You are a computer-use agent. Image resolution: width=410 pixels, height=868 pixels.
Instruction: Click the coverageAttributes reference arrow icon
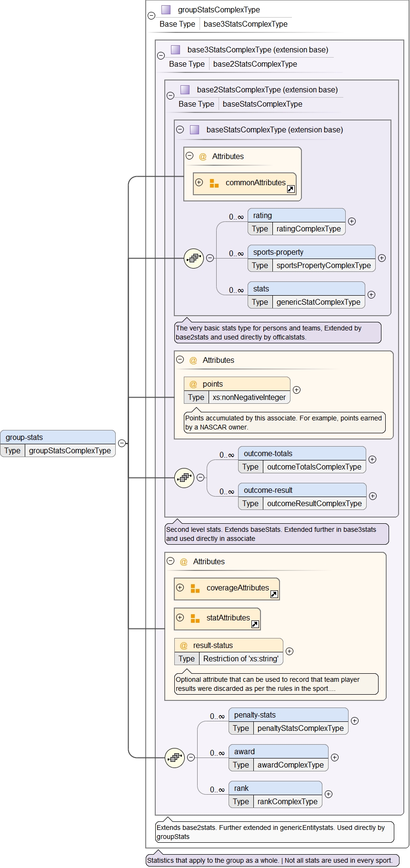274,594
